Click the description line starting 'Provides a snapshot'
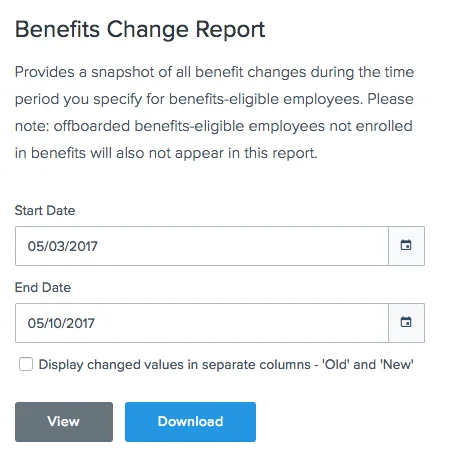 click(x=215, y=72)
